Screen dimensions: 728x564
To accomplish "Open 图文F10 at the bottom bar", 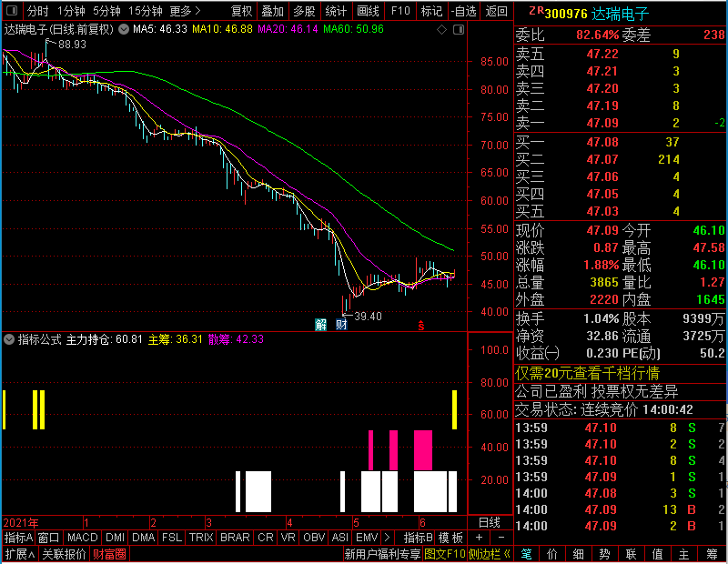I will pyautogui.click(x=445, y=554).
